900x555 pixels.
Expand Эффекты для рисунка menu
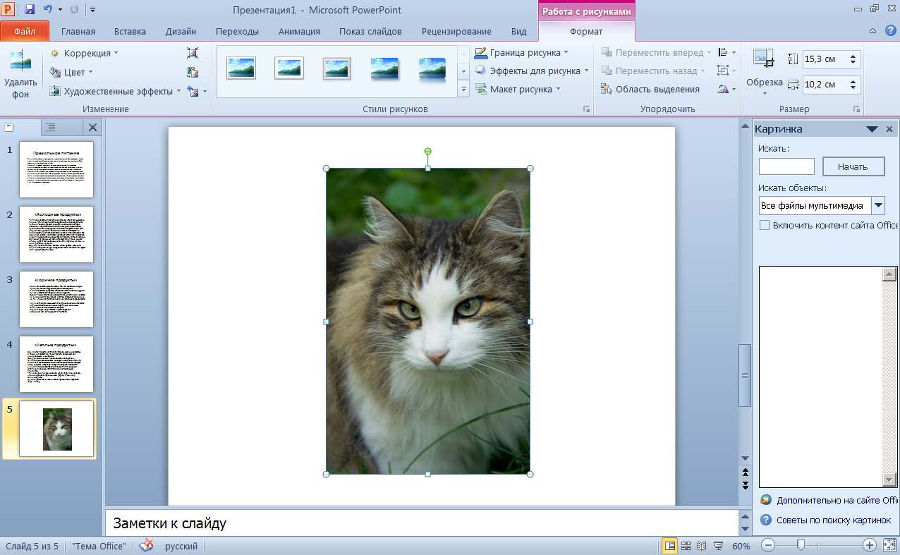tap(532, 71)
